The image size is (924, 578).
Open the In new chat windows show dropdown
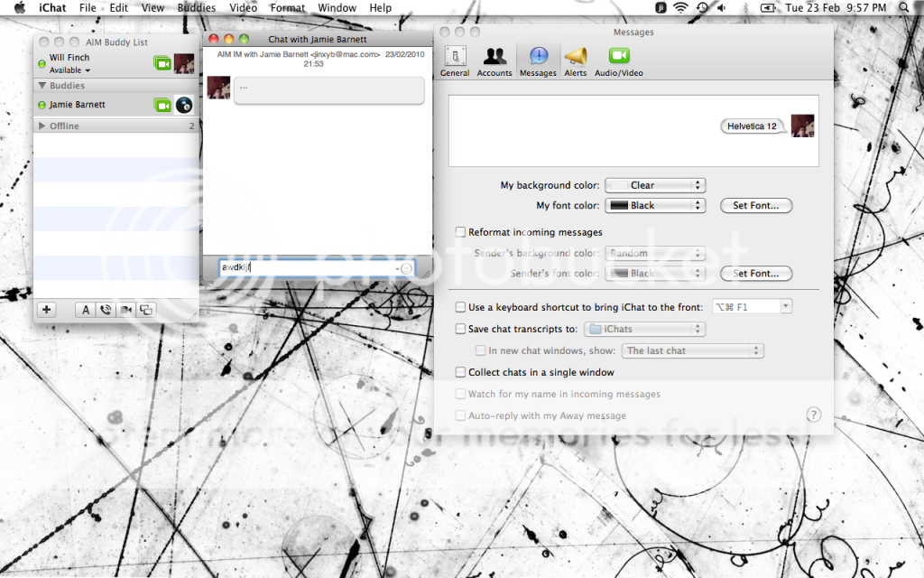pyautogui.click(x=693, y=350)
